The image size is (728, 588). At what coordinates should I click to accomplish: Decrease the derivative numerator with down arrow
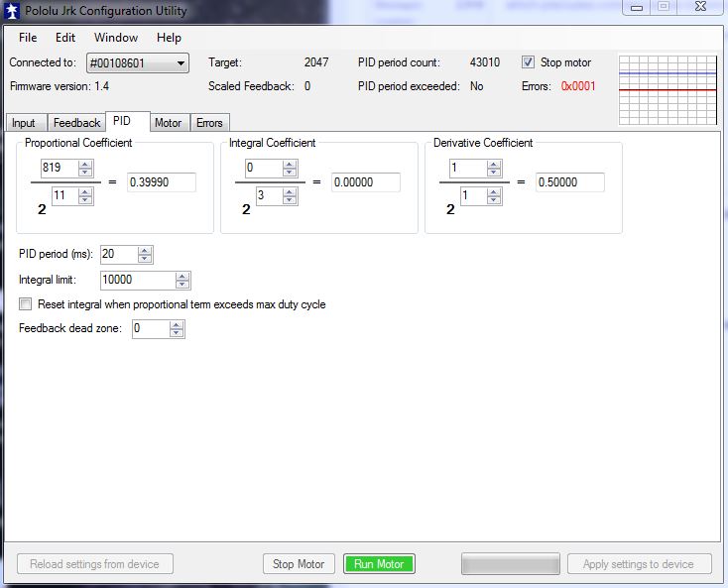[x=494, y=172]
